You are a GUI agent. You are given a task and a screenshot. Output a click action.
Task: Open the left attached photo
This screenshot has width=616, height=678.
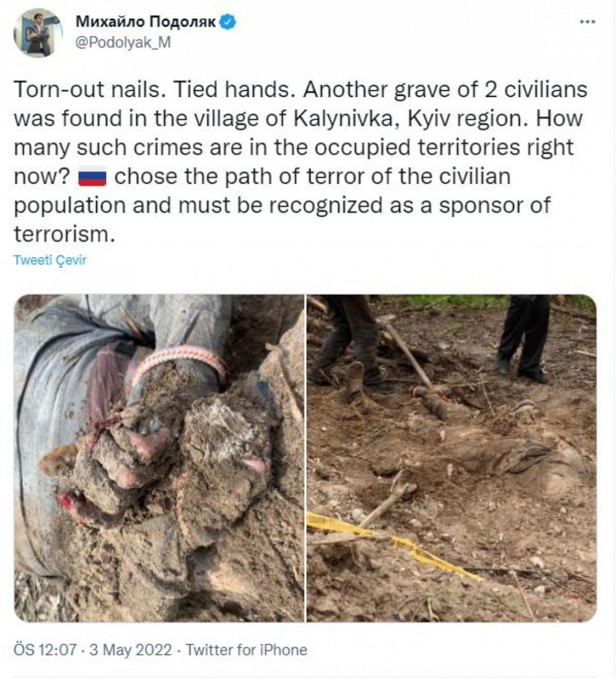coord(159,458)
